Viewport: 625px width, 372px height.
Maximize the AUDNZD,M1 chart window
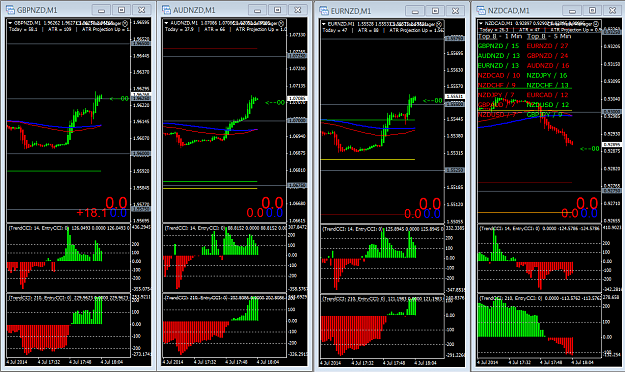click(x=278, y=10)
